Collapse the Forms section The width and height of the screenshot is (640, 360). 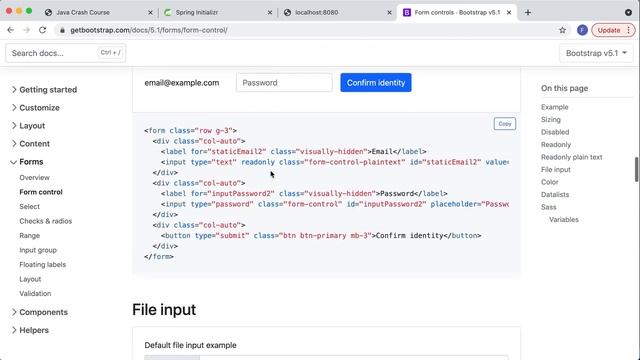click(x=27, y=162)
